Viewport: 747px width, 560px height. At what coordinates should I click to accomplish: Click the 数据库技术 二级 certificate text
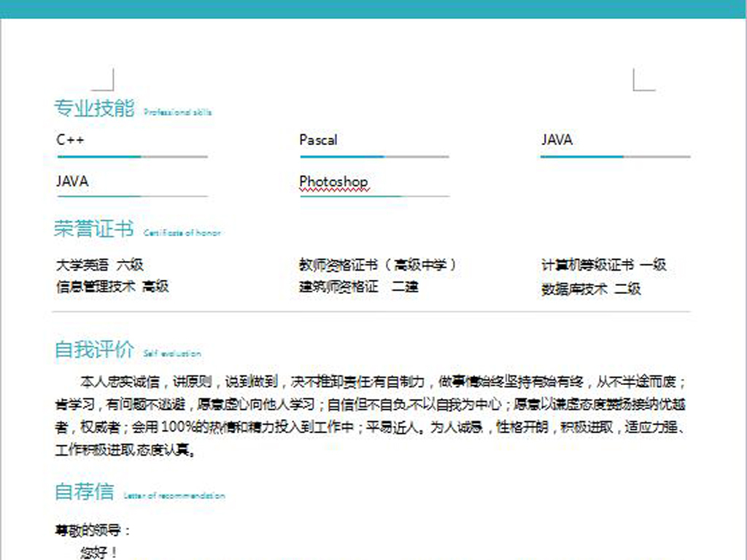pyautogui.click(x=591, y=289)
